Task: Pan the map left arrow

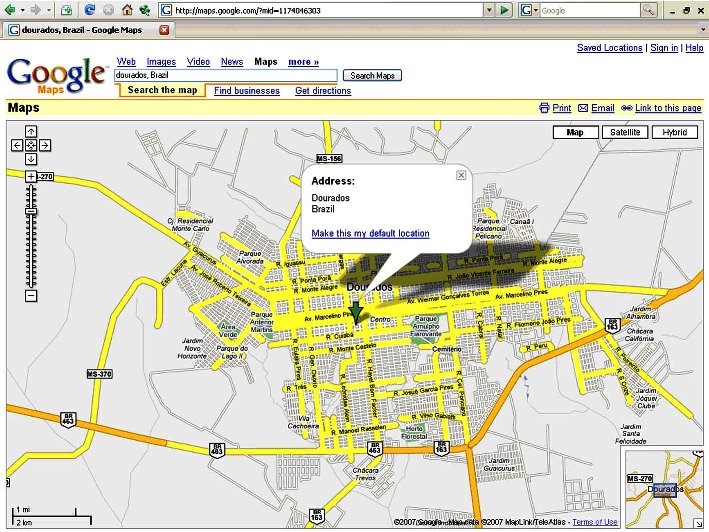Action: 17,145
